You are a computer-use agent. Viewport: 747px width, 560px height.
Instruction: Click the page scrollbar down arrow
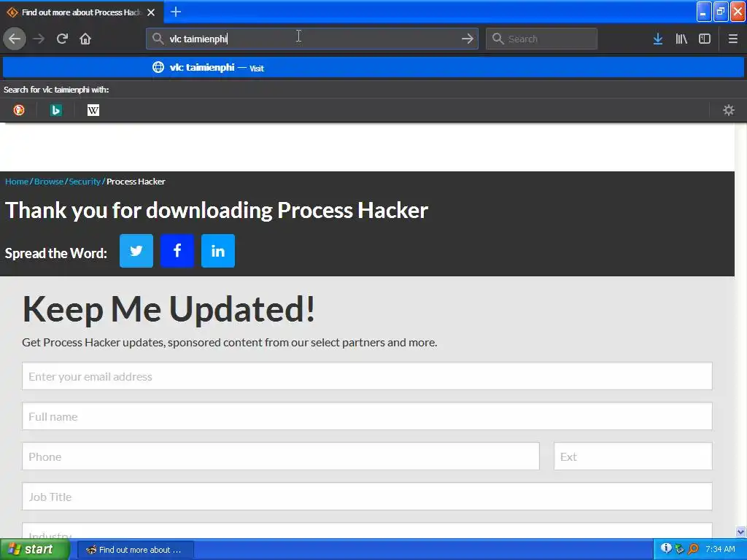pyautogui.click(x=740, y=532)
